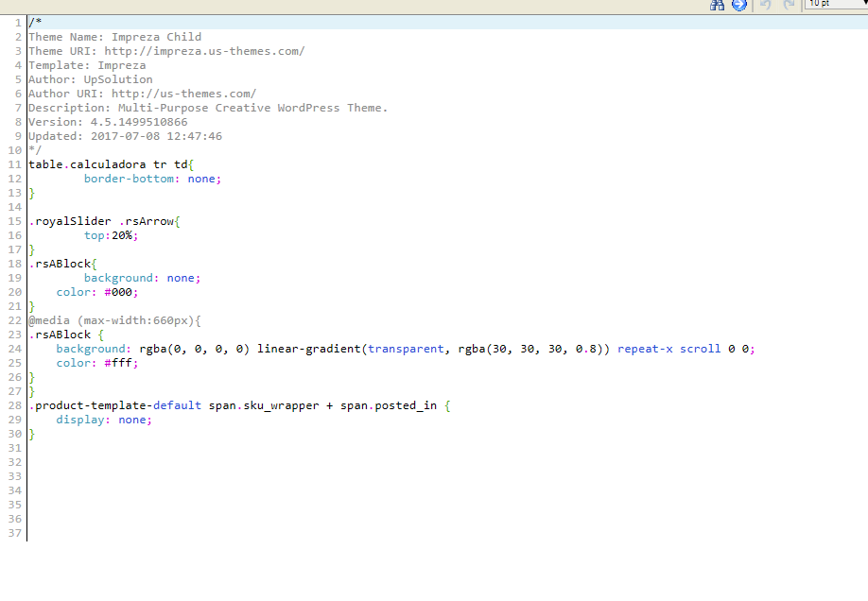Click the Author URI us-themes.com line
Screen dimensions: 868x601
142,94
